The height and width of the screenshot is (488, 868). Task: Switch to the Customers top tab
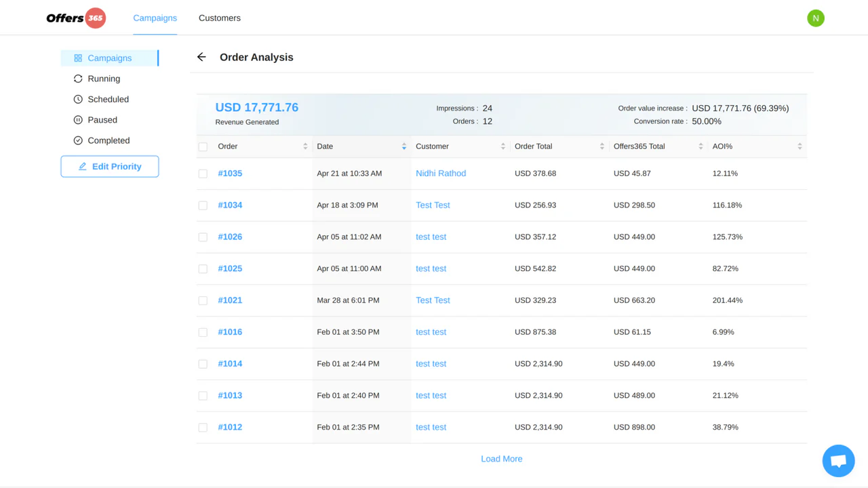[x=219, y=18]
